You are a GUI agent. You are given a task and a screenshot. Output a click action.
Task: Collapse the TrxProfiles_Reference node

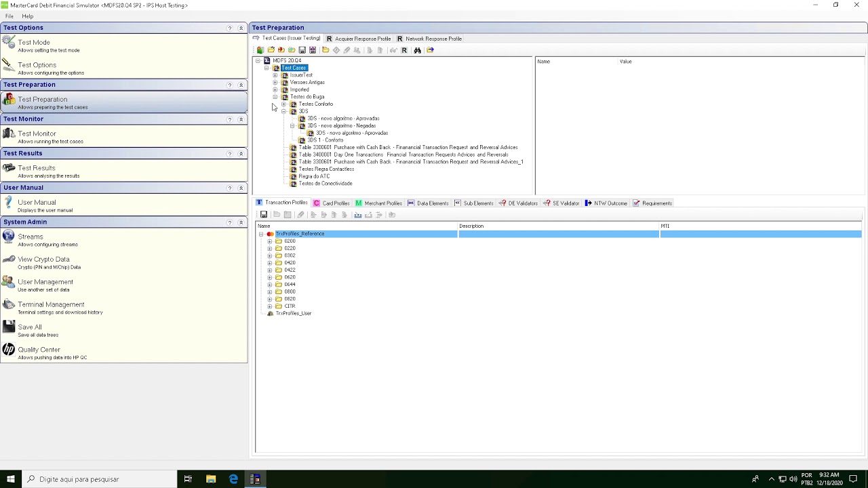261,234
